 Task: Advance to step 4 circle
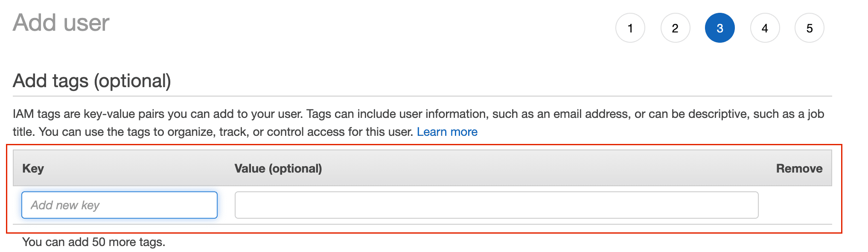point(765,28)
